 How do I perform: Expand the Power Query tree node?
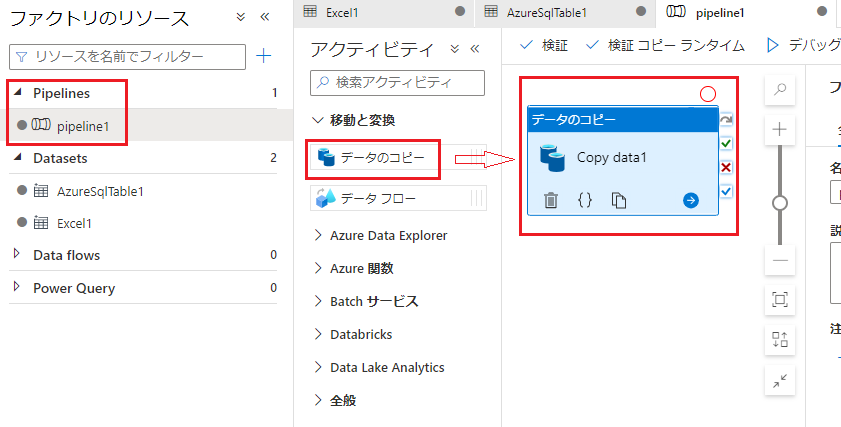[17, 286]
